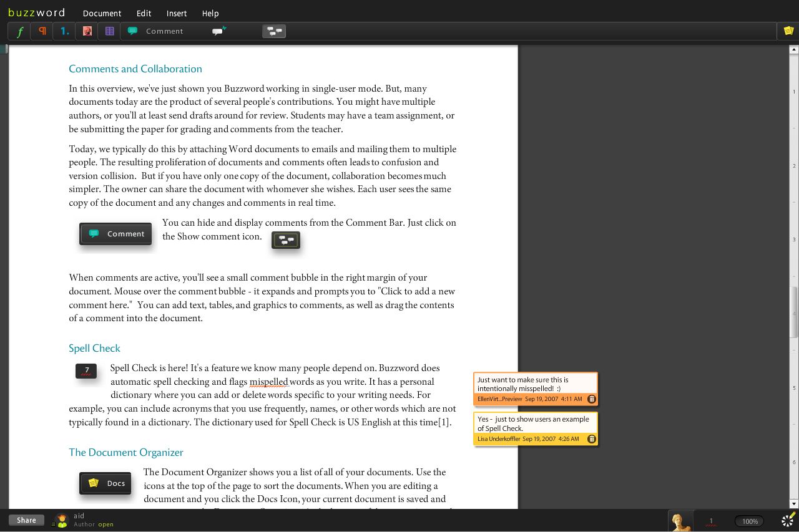Click the spell check count indicator in status bar
This screenshot has height=532, width=799.
coord(711,521)
